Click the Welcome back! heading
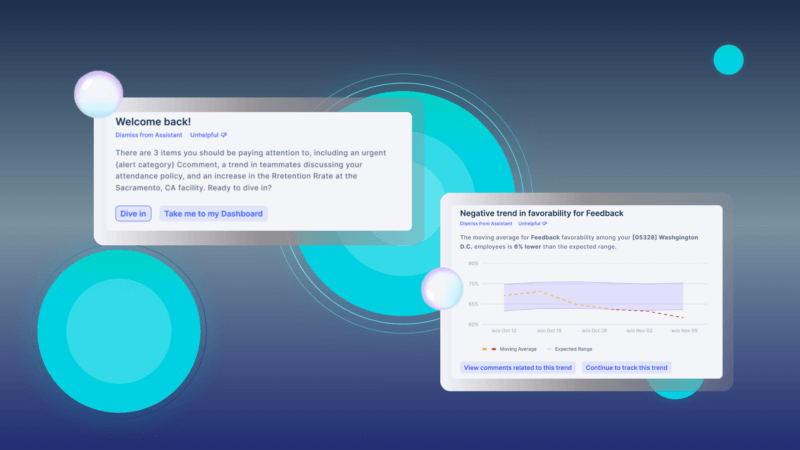This screenshot has height=450, width=800. [153, 121]
